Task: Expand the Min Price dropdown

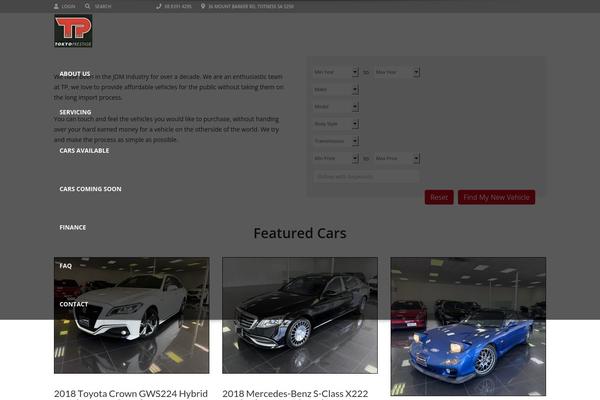Action: [336, 158]
